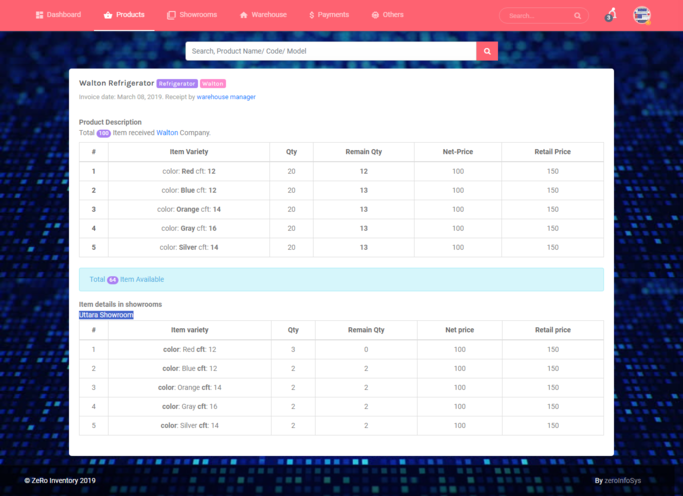
Task: Click the 100 total items badge
Action: tap(104, 133)
